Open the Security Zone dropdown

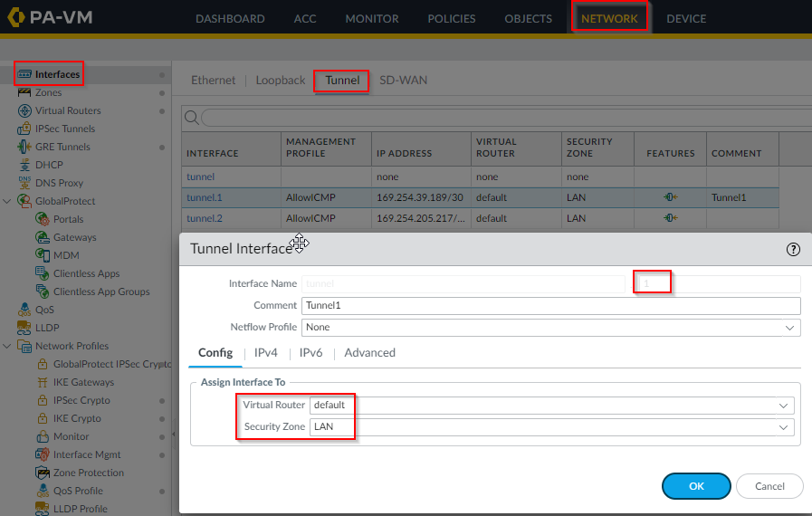[x=784, y=427]
